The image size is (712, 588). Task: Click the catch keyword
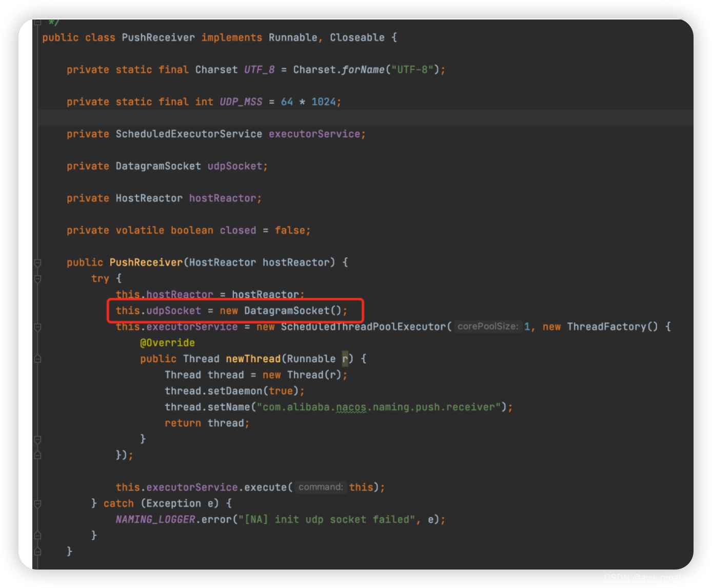(x=118, y=503)
